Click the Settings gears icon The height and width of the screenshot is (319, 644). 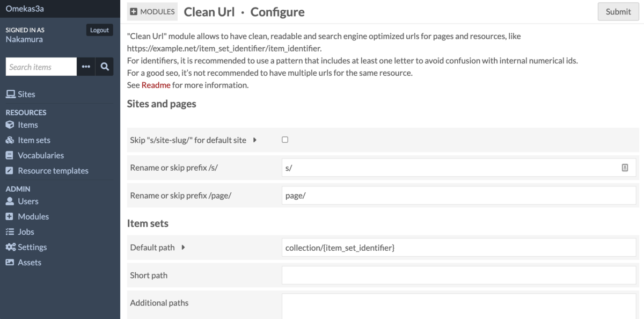click(10, 247)
